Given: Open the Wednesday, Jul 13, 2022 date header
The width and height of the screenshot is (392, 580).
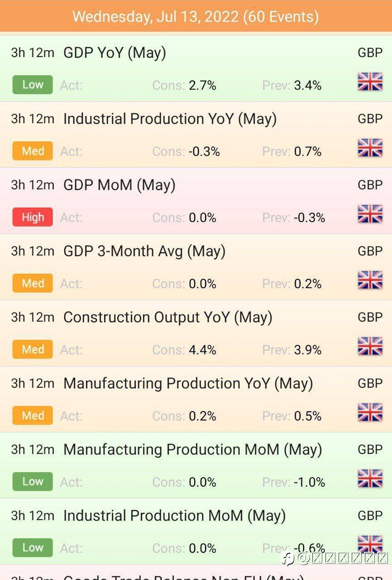Looking at the screenshot, I should [x=196, y=17].
